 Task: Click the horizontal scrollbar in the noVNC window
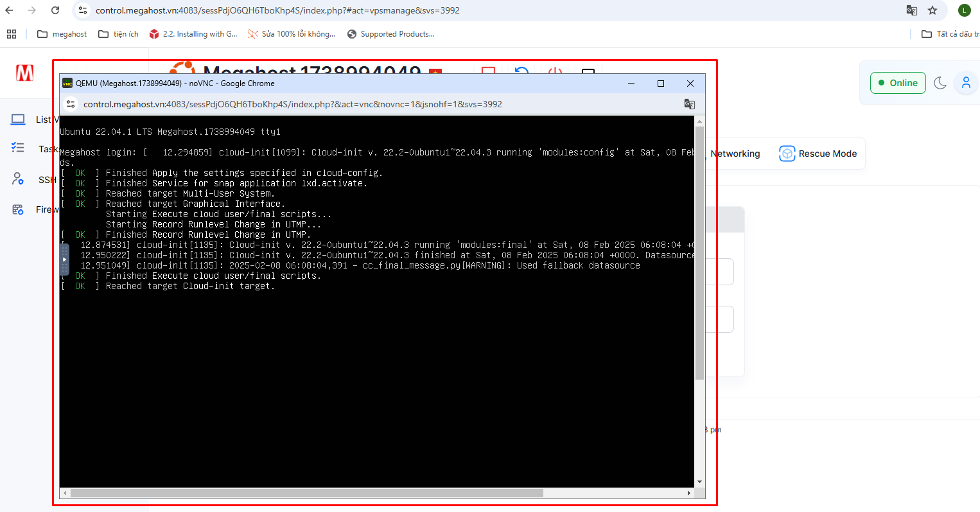[x=306, y=493]
